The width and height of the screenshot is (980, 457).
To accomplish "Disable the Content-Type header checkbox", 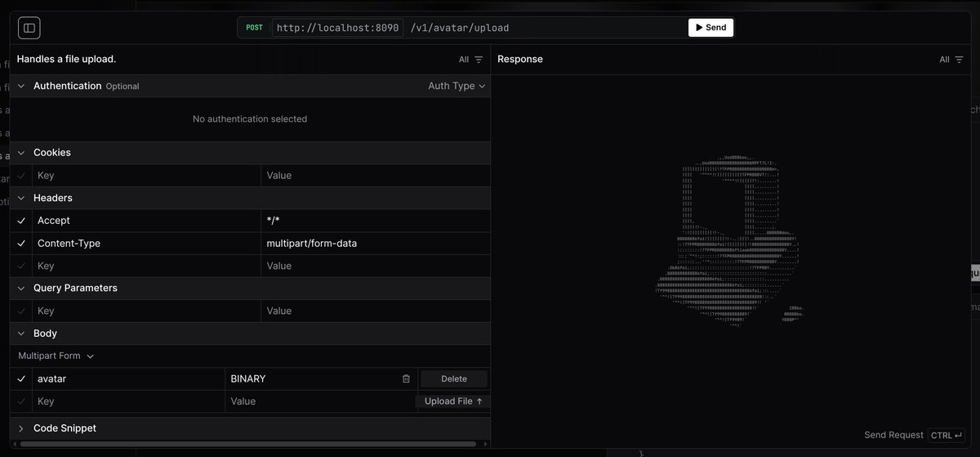I will click(x=21, y=244).
